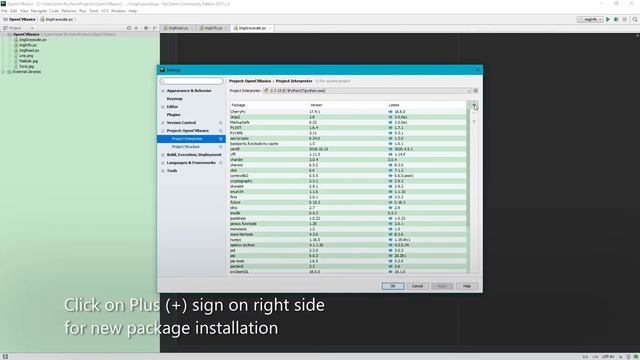
Task: Click the UTF-8 encoding indicator in the status bar
Action: coord(608,357)
